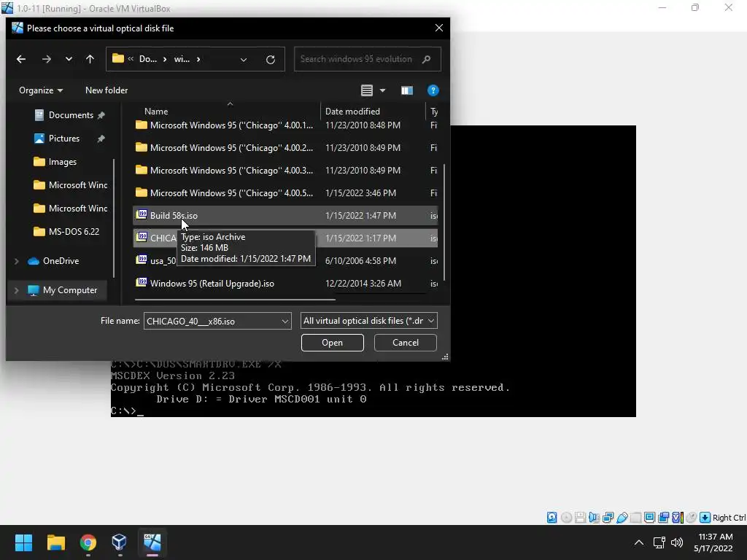This screenshot has height=560, width=747.
Task: Select Pictures in the sidebar
Action: click(x=64, y=138)
